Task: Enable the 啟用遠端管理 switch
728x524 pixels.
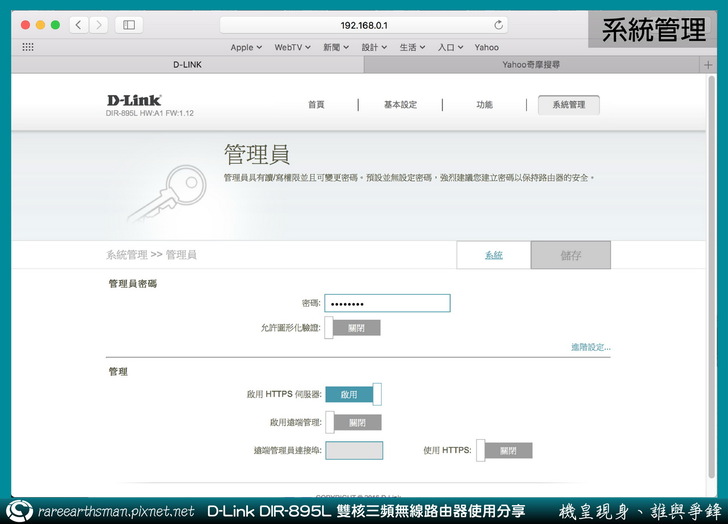Action: coord(353,423)
